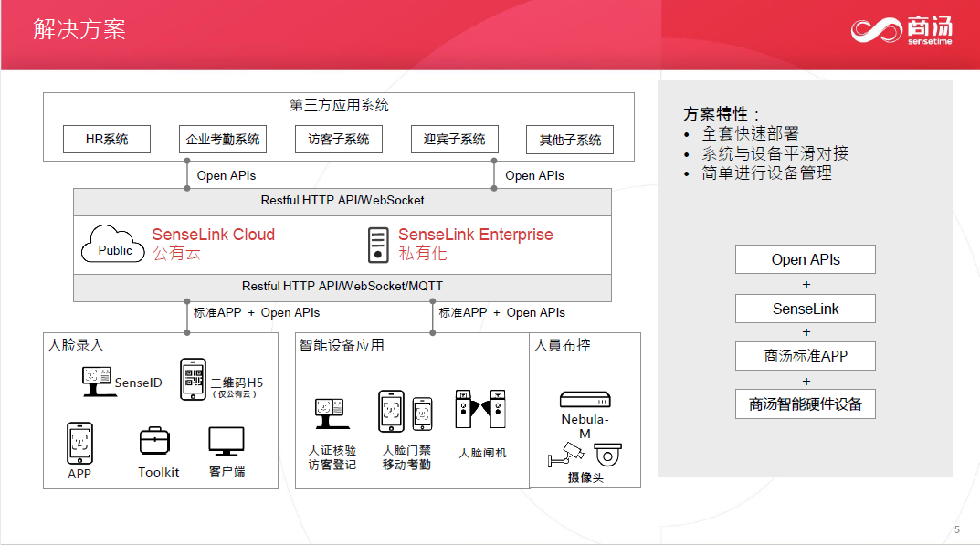980x545 pixels.
Task: Click the Nebula-M text label
Action: [x=585, y=426]
